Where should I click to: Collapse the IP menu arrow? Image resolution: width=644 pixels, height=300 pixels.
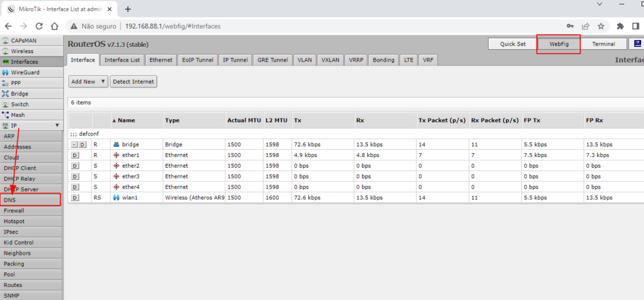point(56,125)
